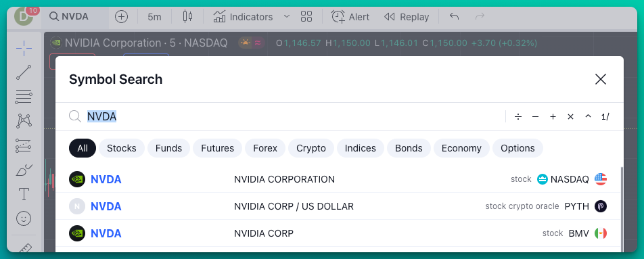Screen dimensions: 644x259
Task: Filter results by Indices
Action: pyautogui.click(x=361, y=148)
